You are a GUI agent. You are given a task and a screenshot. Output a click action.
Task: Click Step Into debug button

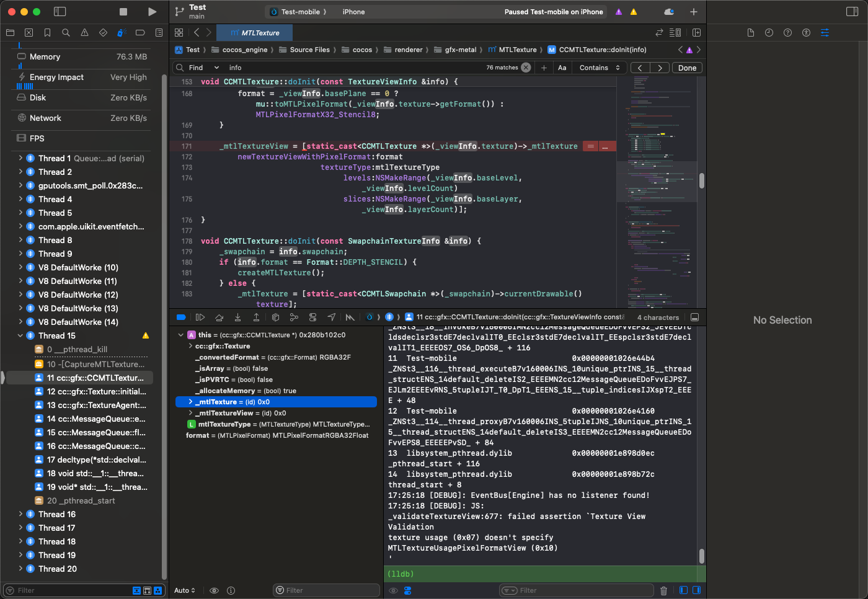(237, 317)
